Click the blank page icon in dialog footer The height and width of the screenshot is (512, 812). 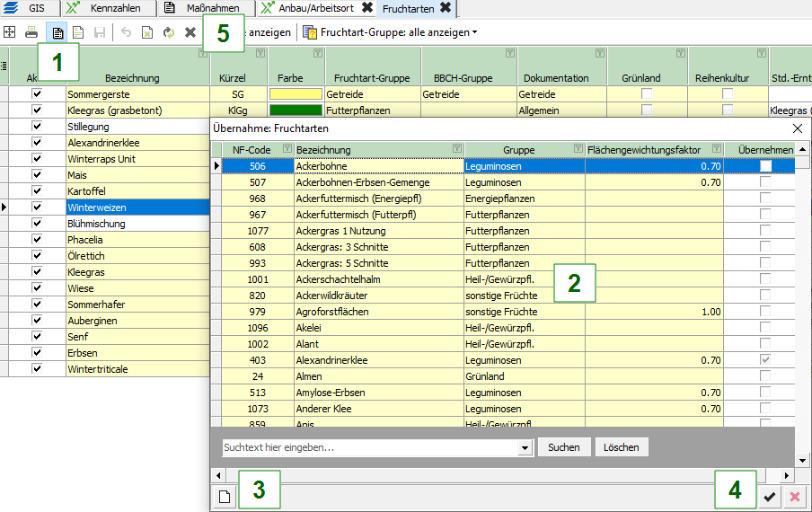[226, 497]
